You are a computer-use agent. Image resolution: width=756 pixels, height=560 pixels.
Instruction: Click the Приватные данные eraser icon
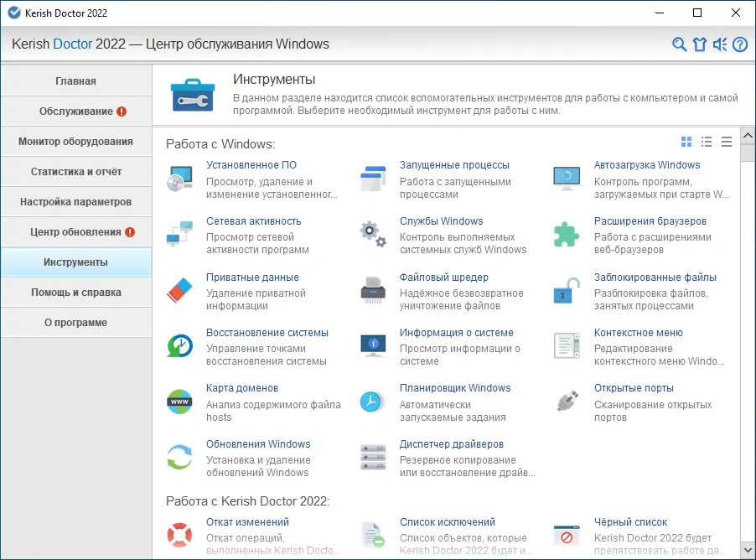(180, 290)
